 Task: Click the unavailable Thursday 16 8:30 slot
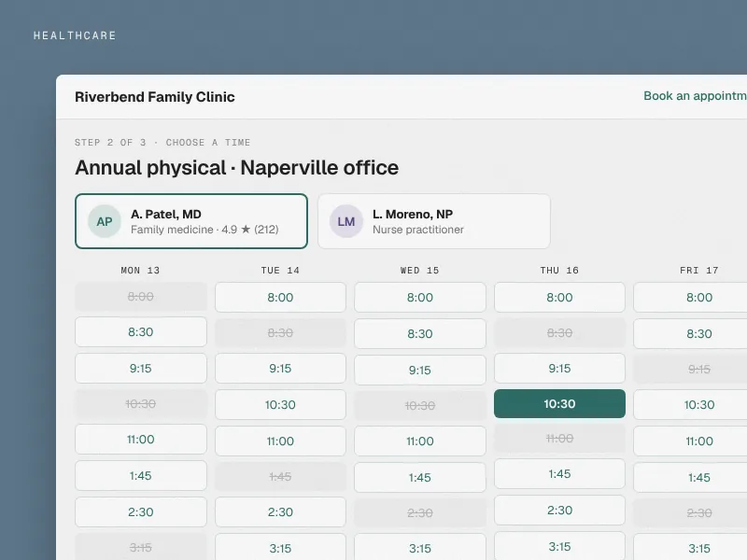click(x=559, y=332)
